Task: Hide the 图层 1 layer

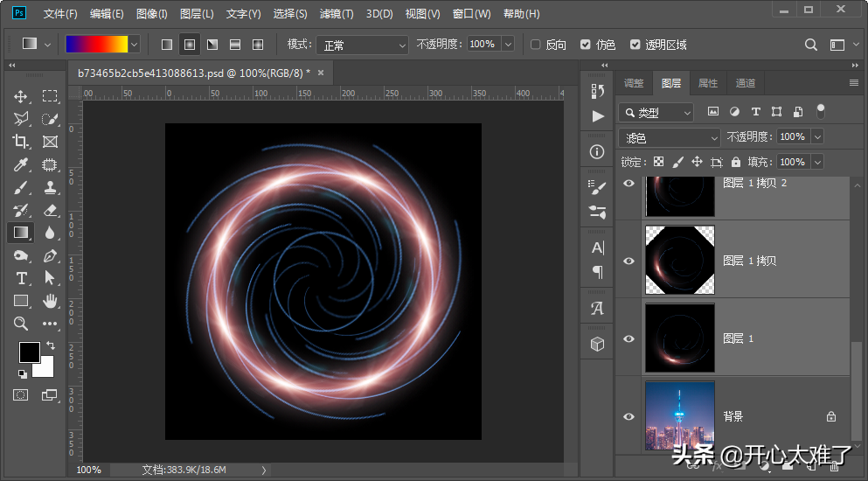Action: [628, 338]
